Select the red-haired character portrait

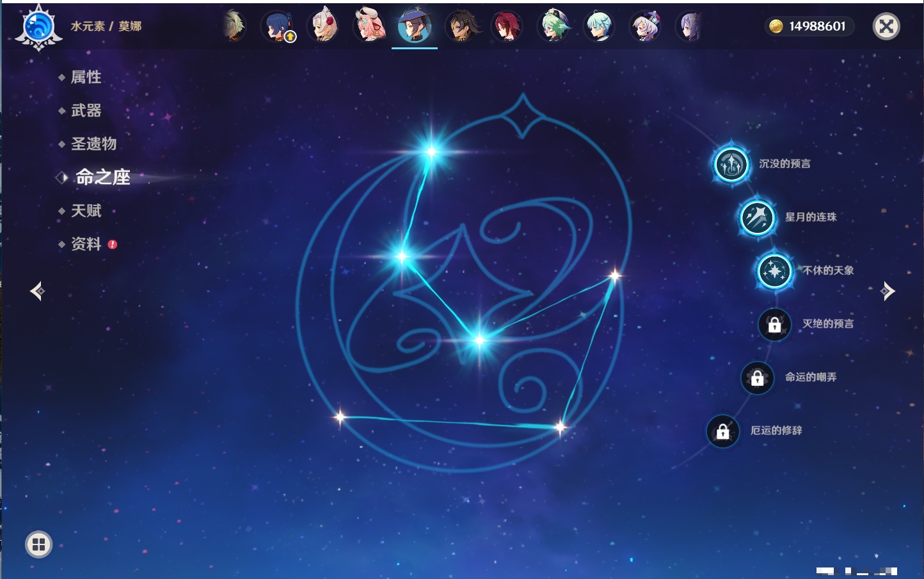[x=507, y=26]
